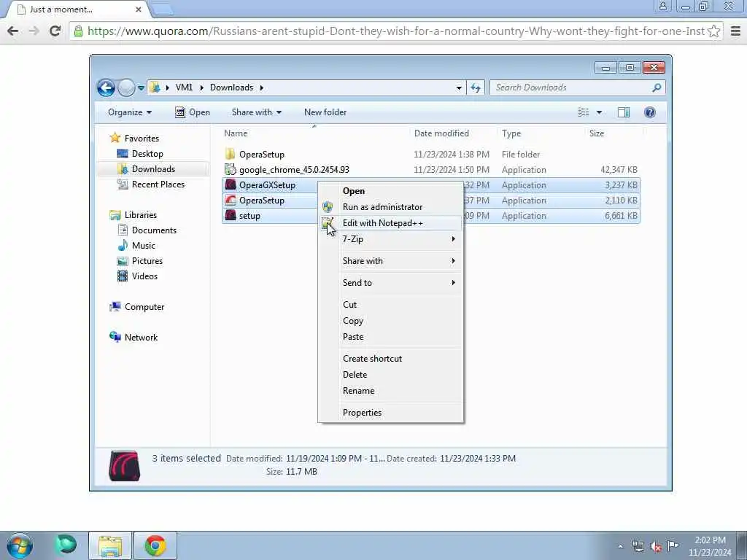This screenshot has height=560, width=747.
Task: Expand the context menu Share with submenu
Action: [390, 261]
